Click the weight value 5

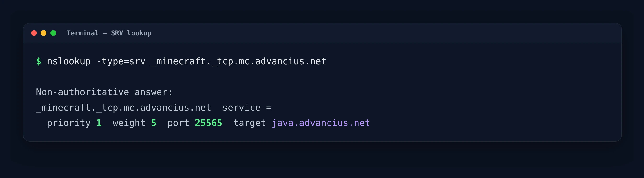click(x=154, y=123)
